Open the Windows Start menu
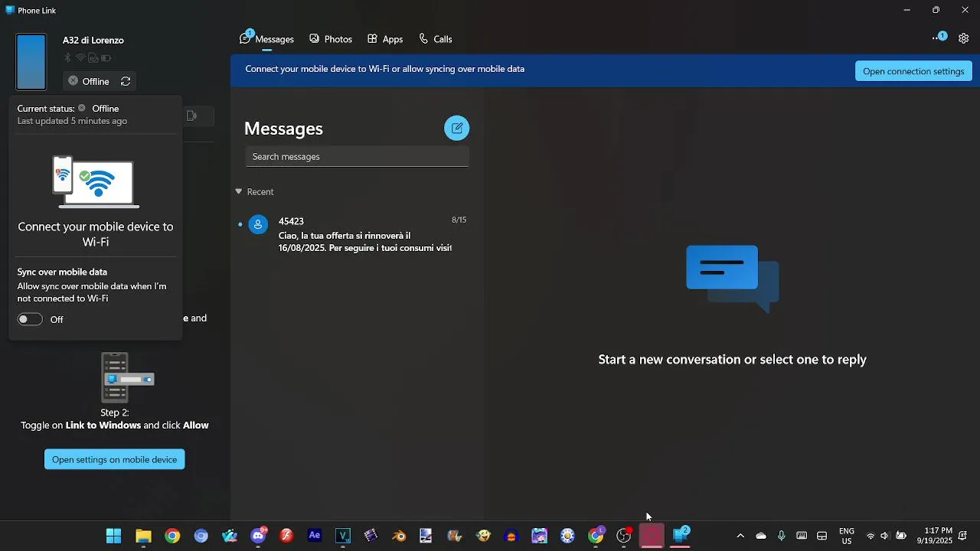This screenshot has height=551, width=980. [x=114, y=536]
